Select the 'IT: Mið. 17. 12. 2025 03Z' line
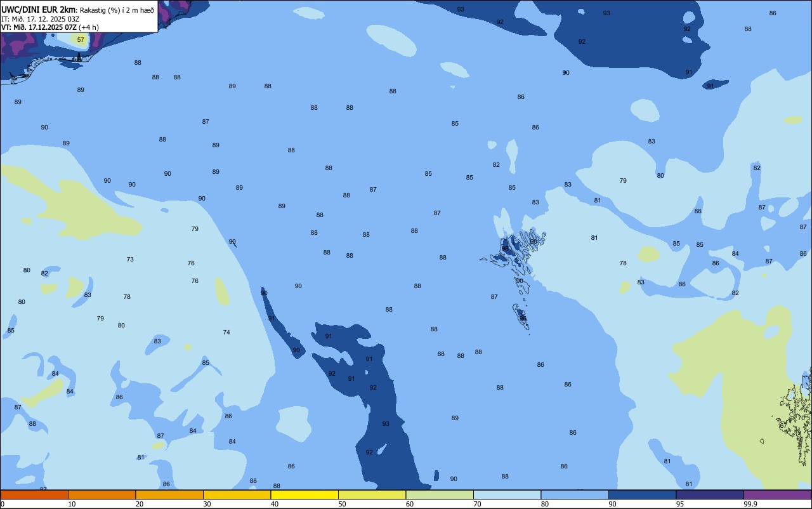812x509 pixels. coord(40,19)
